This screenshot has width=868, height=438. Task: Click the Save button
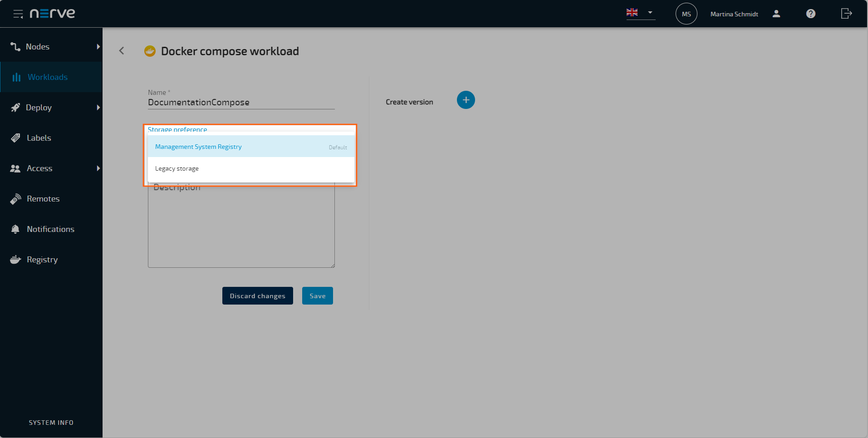click(317, 296)
